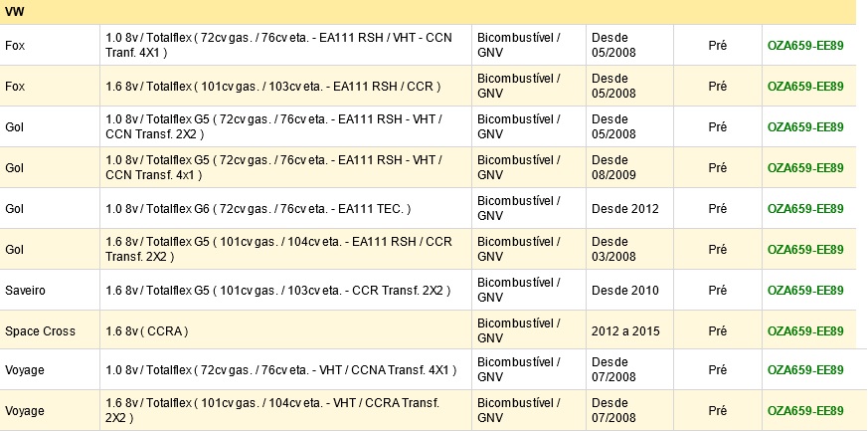
Task: Open OZA659-EE89 link for Voyage 1.0 8v
Action: click(805, 370)
